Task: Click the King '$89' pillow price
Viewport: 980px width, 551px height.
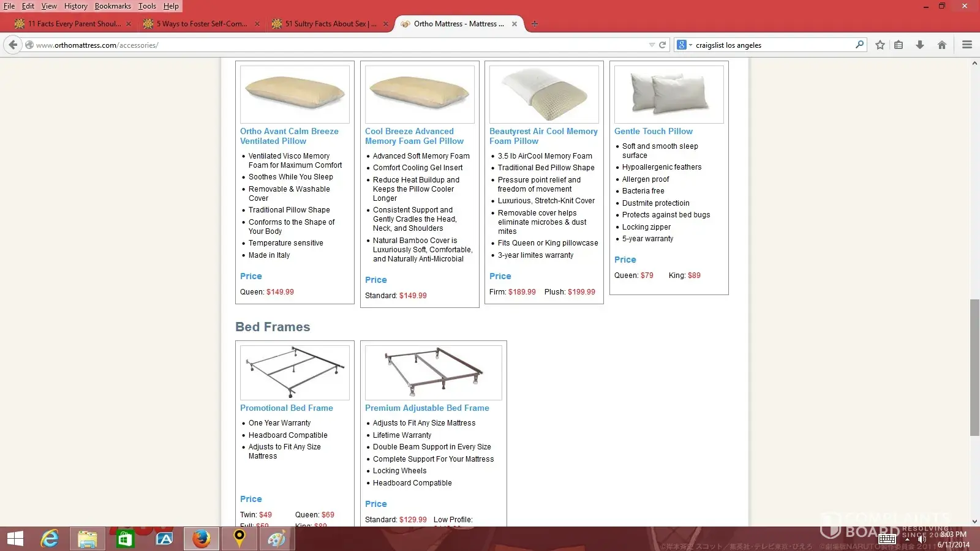Action: (x=694, y=275)
